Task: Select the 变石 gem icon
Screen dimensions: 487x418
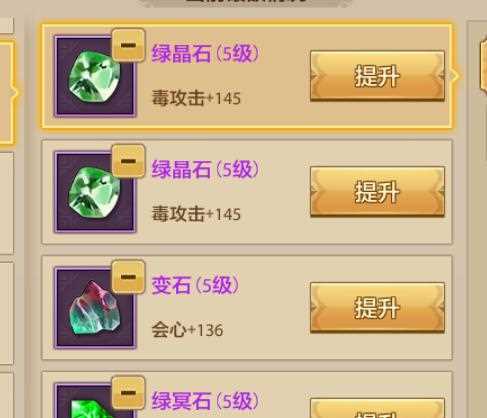Action: pyautogui.click(x=95, y=307)
